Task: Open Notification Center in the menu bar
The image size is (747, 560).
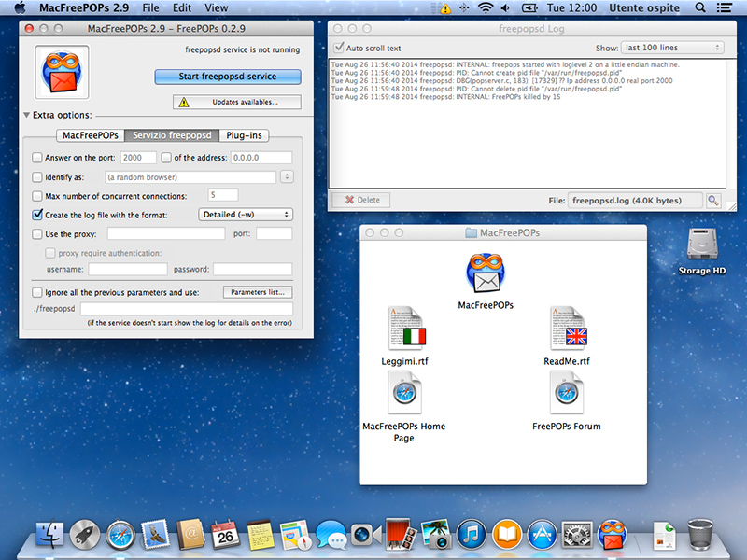Action: click(725, 7)
